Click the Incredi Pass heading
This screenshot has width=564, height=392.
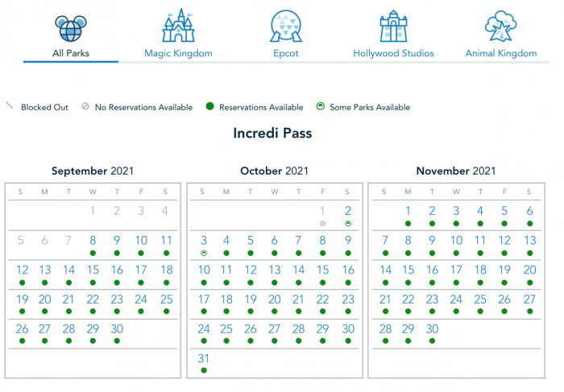[272, 134]
